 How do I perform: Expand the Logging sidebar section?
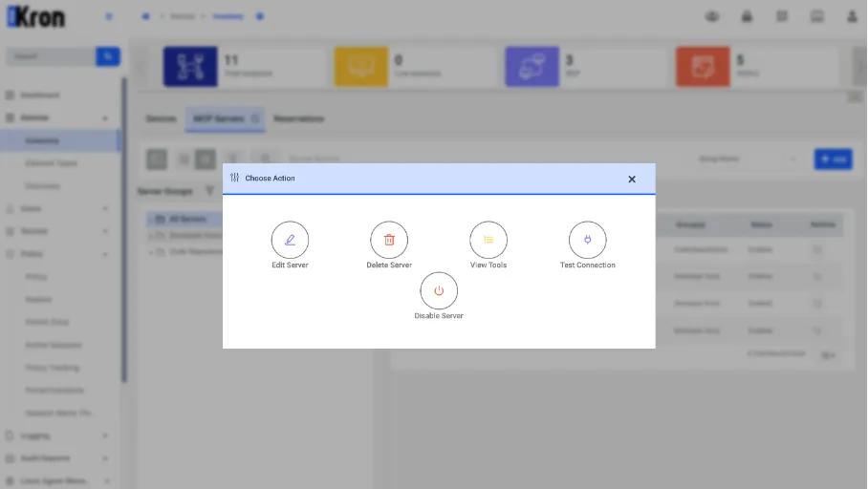click(57, 436)
